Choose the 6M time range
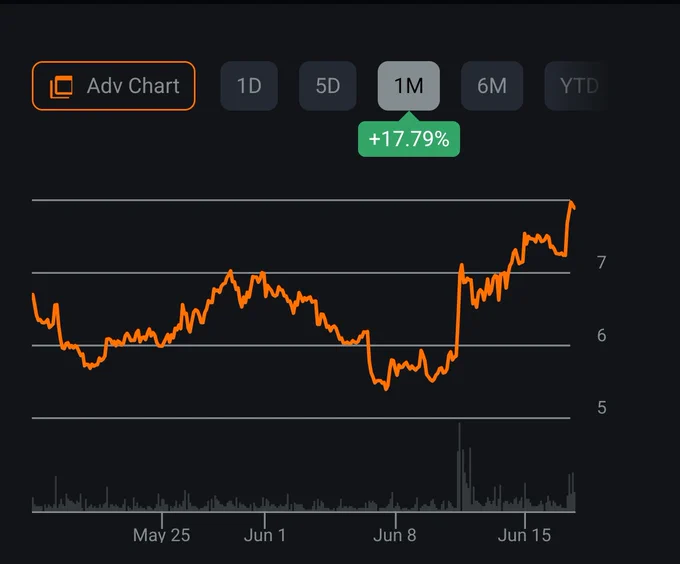680x564 pixels. [492, 86]
